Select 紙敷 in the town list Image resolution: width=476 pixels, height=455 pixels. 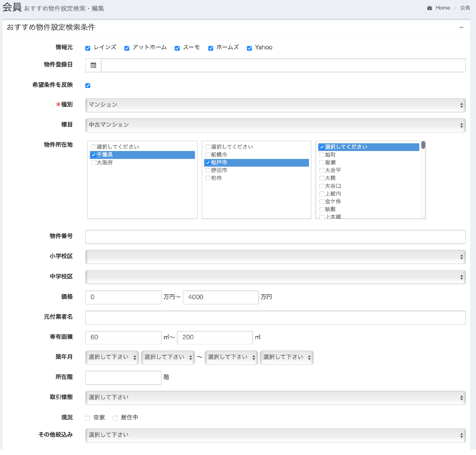point(369,209)
